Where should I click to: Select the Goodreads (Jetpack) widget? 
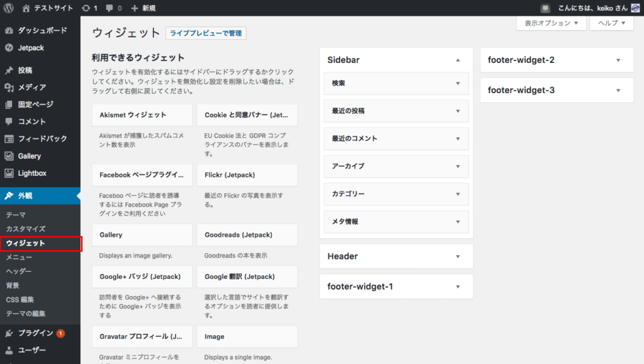point(247,235)
